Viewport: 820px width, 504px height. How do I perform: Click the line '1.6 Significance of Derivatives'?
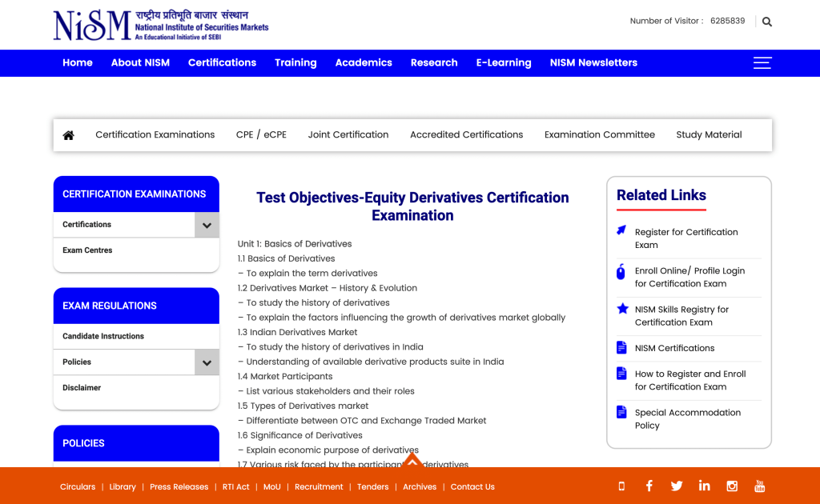click(299, 435)
